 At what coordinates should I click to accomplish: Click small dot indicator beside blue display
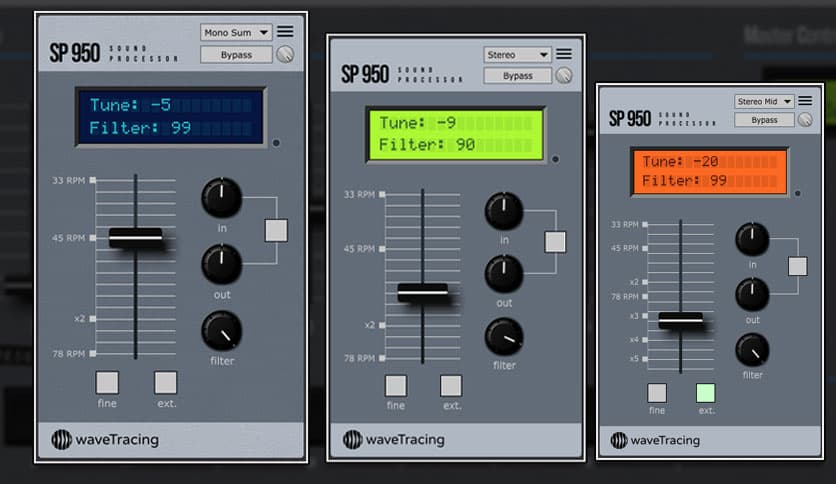(276, 143)
